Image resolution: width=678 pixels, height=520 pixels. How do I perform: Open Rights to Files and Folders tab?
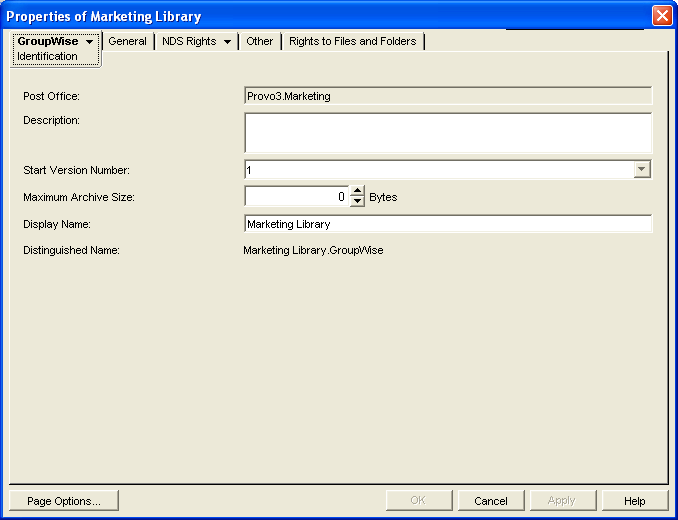point(352,42)
